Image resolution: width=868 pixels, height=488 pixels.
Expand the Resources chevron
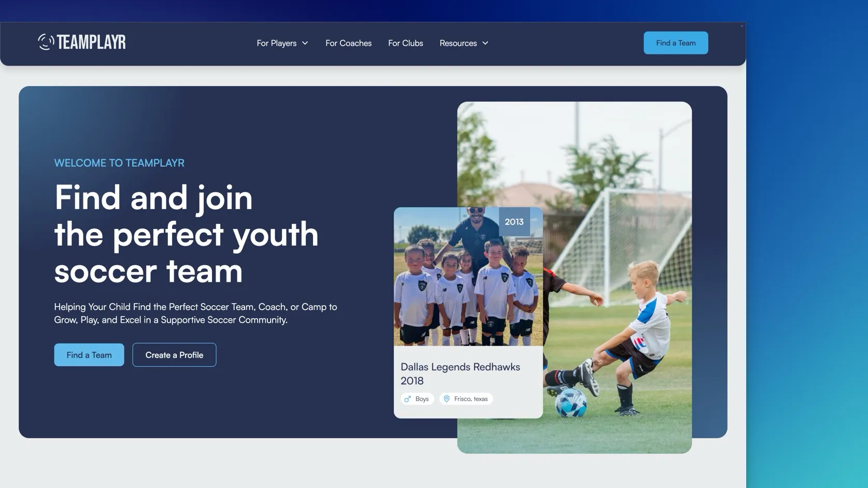pos(486,43)
